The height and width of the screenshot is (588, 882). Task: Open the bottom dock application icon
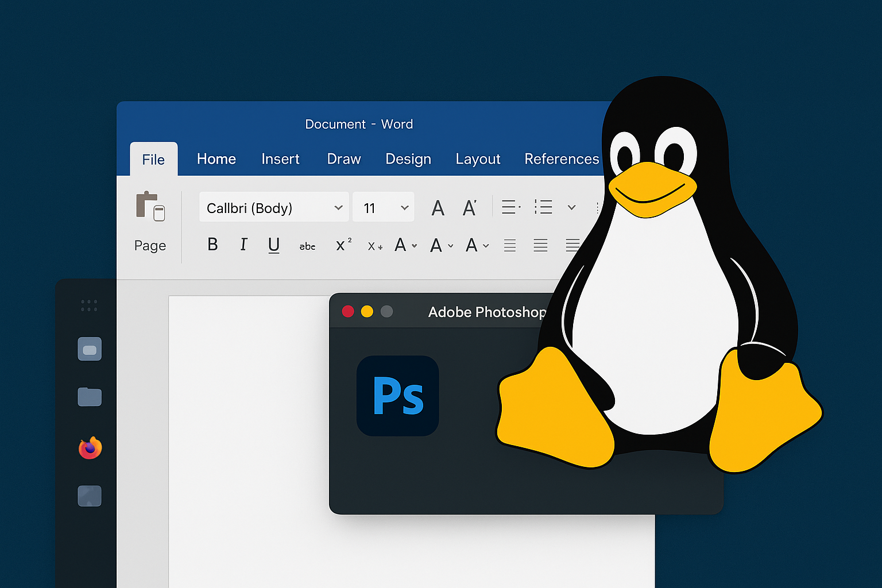click(x=90, y=496)
